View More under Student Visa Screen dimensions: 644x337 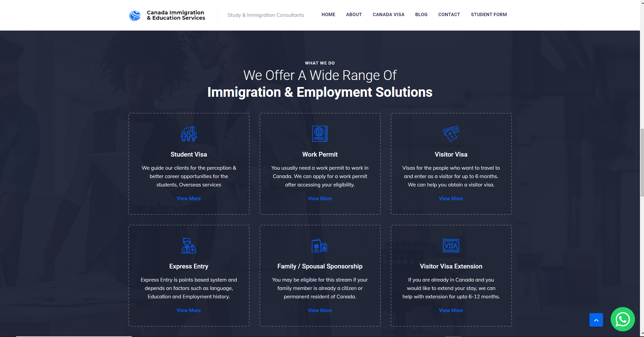point(189,199)
